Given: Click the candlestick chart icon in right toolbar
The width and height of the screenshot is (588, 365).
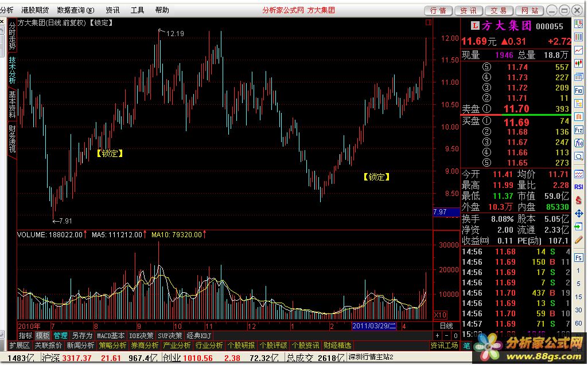Looking at the screenshot, I should click(579, 63).
